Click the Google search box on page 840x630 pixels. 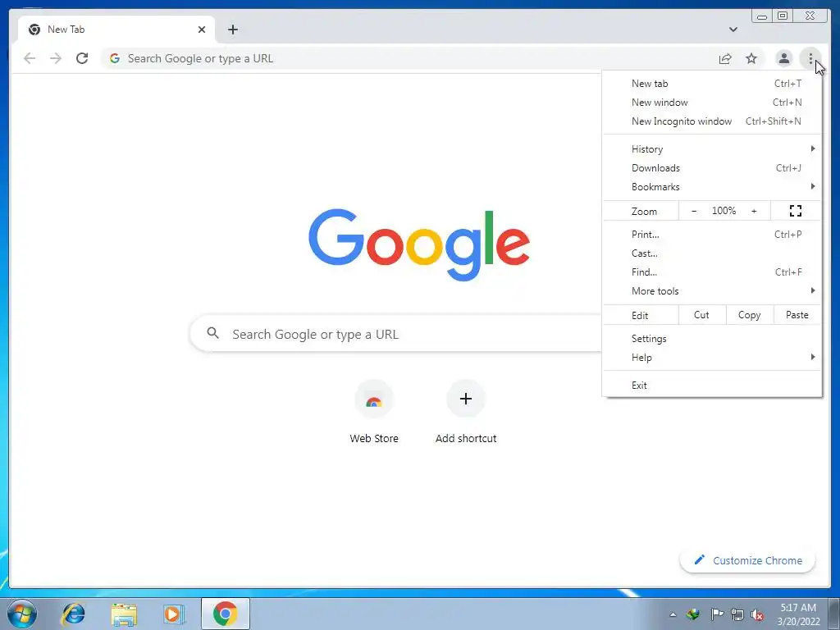(x=396, y=334)
